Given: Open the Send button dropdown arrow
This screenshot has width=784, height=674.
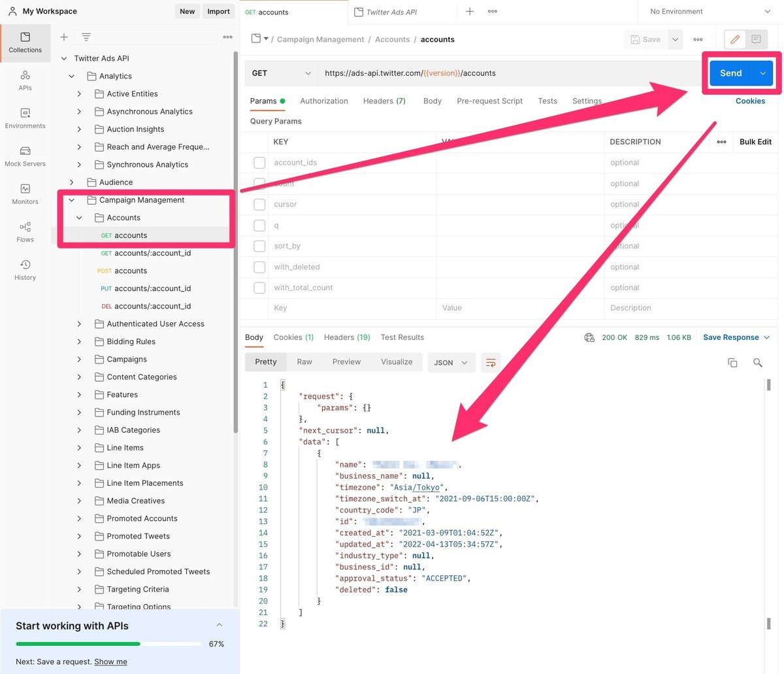Looking at the screenshot, I should pos(762,73).
